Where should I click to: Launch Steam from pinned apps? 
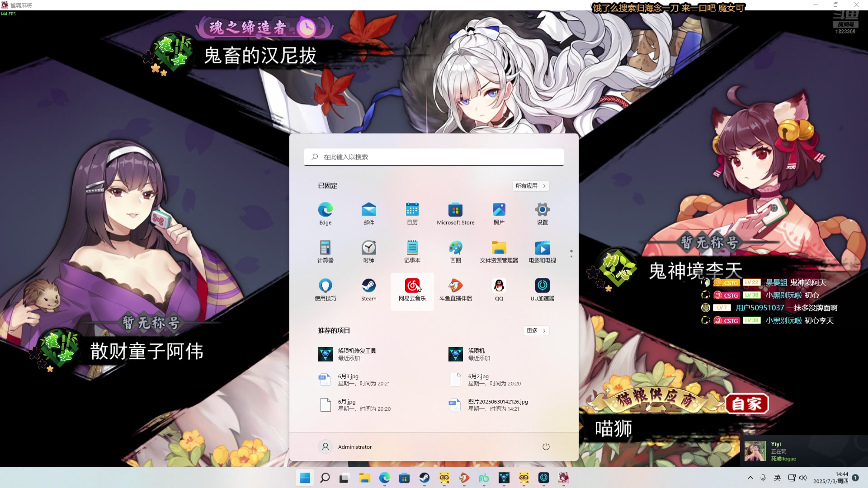click(369, 290)
